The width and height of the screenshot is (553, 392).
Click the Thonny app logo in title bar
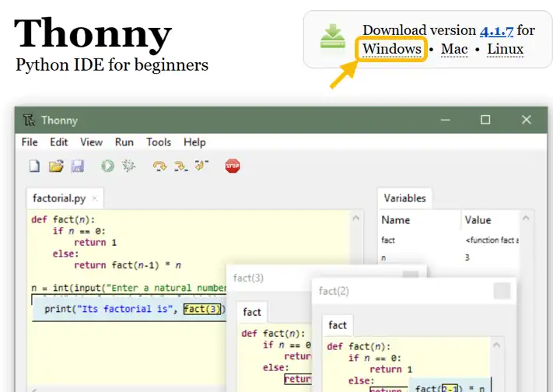coord(29,120)
